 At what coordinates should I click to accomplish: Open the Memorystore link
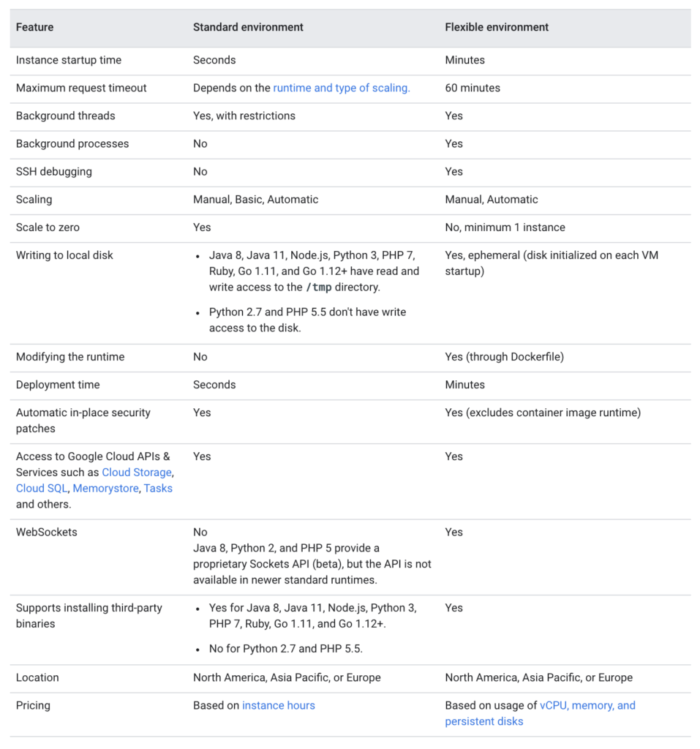(105, 488)
